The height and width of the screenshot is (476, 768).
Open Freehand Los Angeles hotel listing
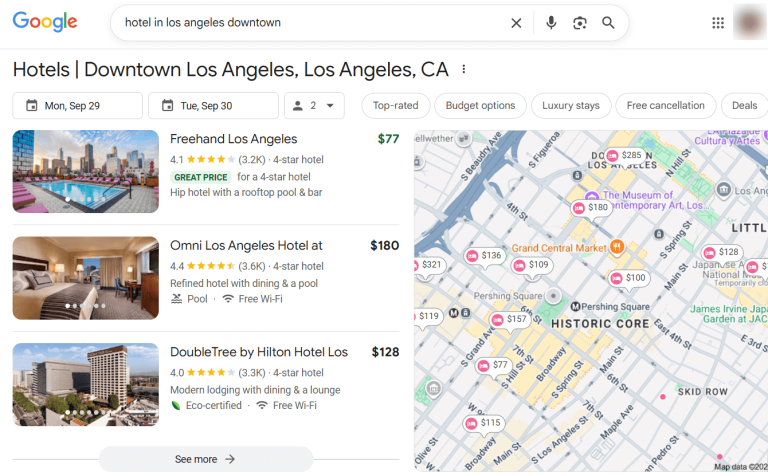coord(233,139)
